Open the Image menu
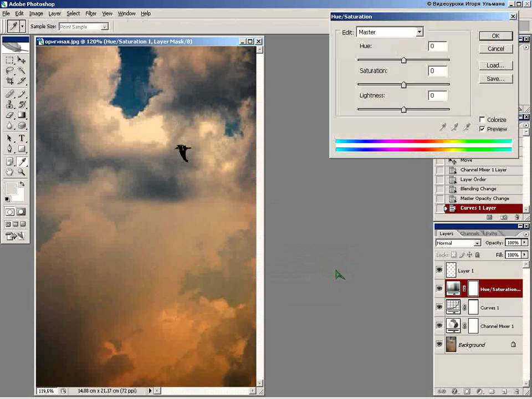 coord(36,13)
